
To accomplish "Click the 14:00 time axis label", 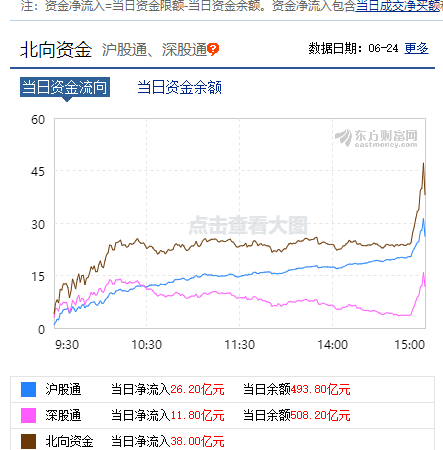I will [332, 345].
